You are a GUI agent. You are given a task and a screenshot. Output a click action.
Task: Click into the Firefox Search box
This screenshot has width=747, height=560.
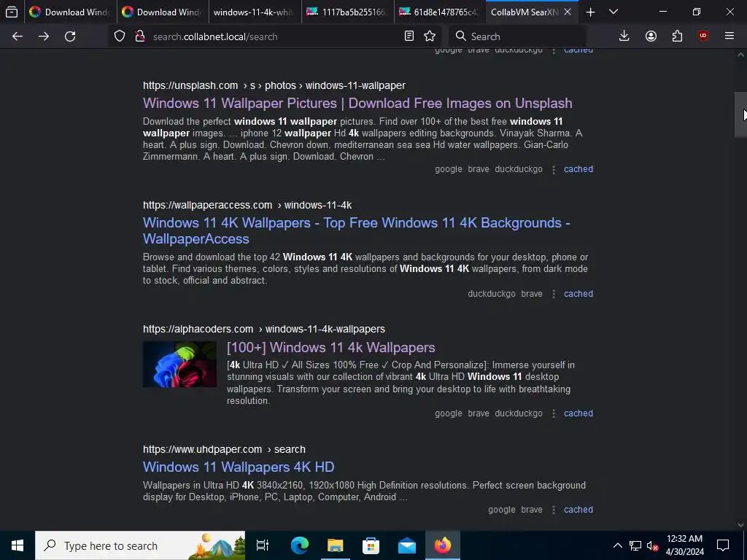pyautogui.click(x=518, y=36)
